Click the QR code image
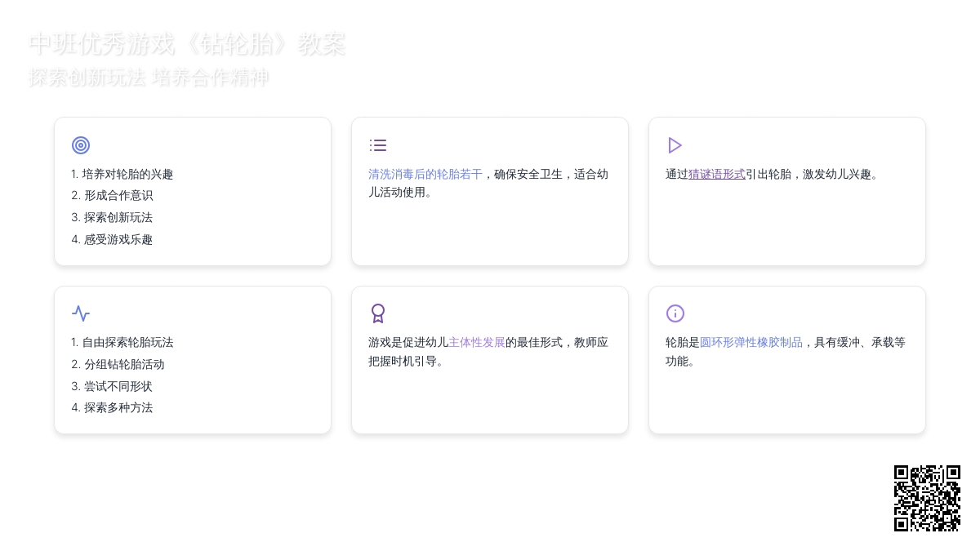Viewport: 980px width, 551px height. pos(927,498)
